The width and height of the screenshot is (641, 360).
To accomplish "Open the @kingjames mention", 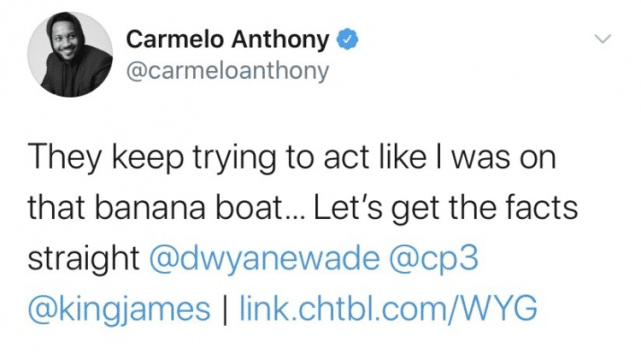I will (119, 309).
